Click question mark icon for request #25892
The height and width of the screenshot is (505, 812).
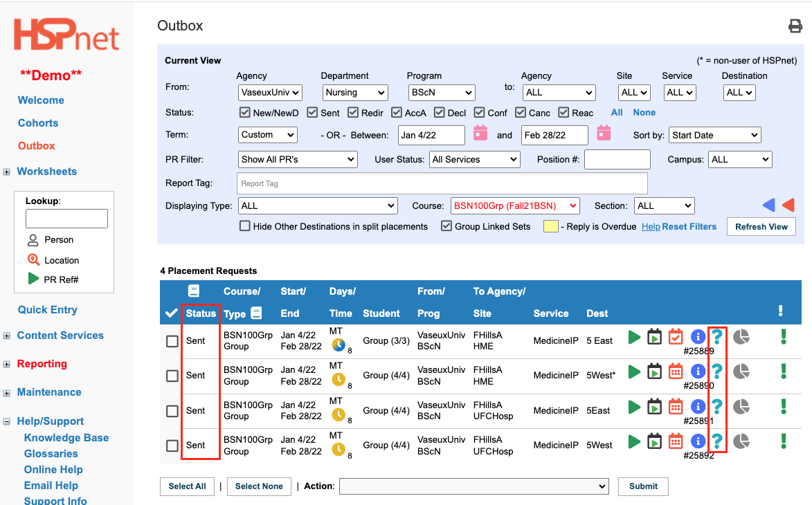pos(716,441)
